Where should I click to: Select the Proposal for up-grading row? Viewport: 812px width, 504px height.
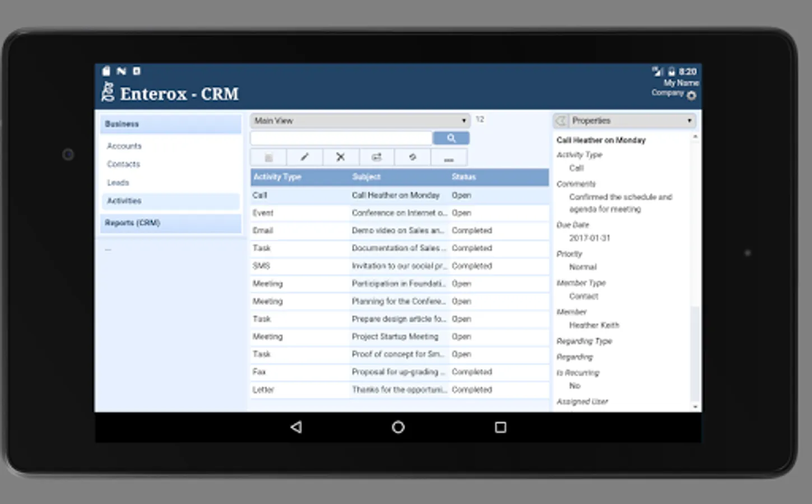pyautogui.click(x=400, y=372)
